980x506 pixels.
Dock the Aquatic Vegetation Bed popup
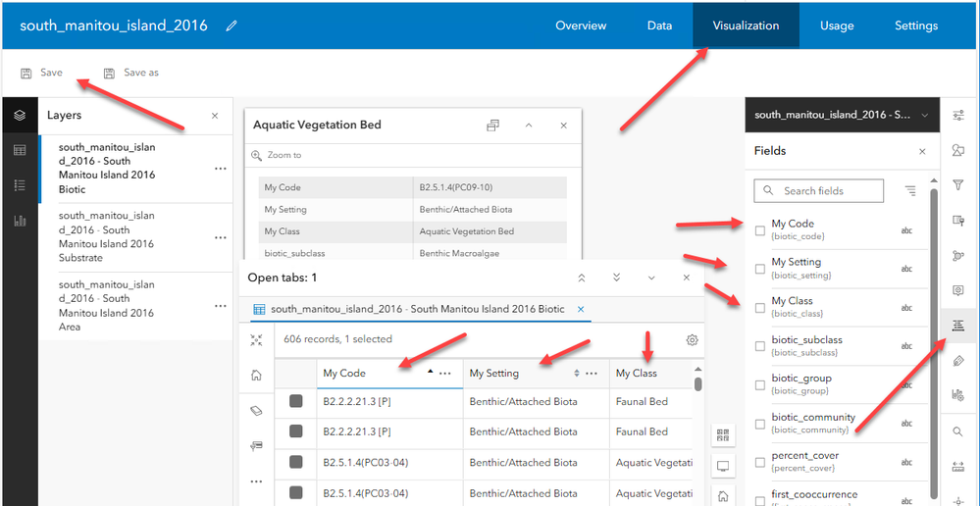pyautogui.click(x=492, y=126)
